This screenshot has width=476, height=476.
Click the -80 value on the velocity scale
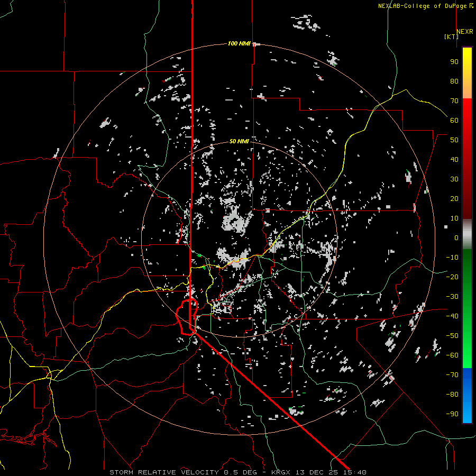click(x=452, y=395)
